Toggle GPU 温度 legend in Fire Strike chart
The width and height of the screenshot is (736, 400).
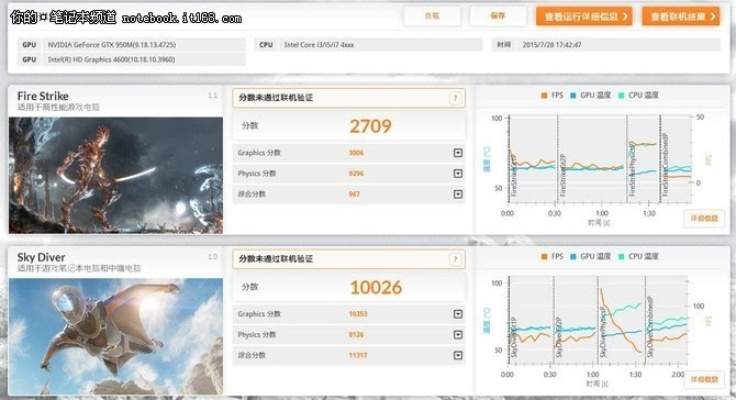tap(590, 95)
